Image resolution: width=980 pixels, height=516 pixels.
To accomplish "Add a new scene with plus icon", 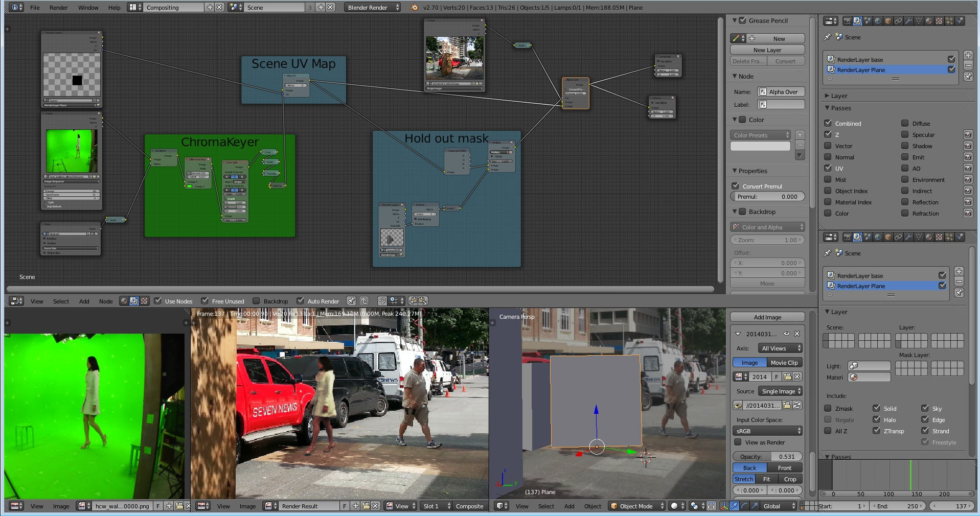I will coord(321,7).
